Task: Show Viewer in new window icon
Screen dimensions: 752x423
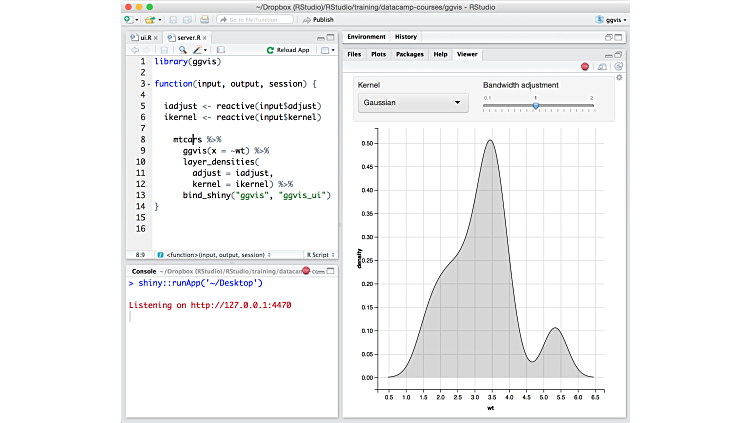Action: tap(602, 66)
